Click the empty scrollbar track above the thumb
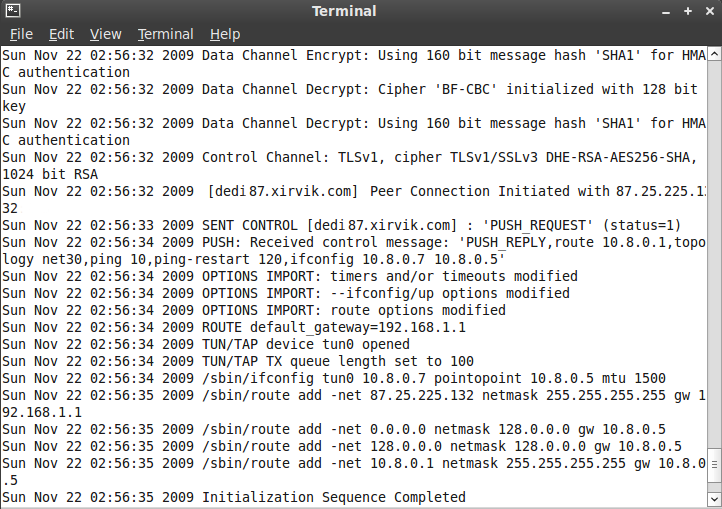Screen dimensions: 722x509 pos(714,250)
